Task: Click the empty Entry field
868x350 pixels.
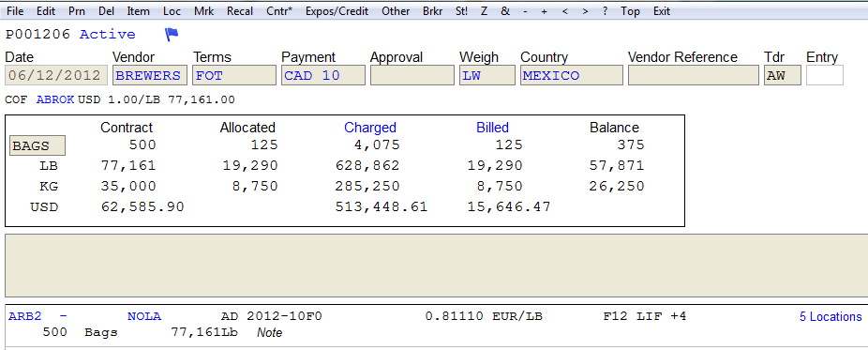Action: click(x=825, y=75)
